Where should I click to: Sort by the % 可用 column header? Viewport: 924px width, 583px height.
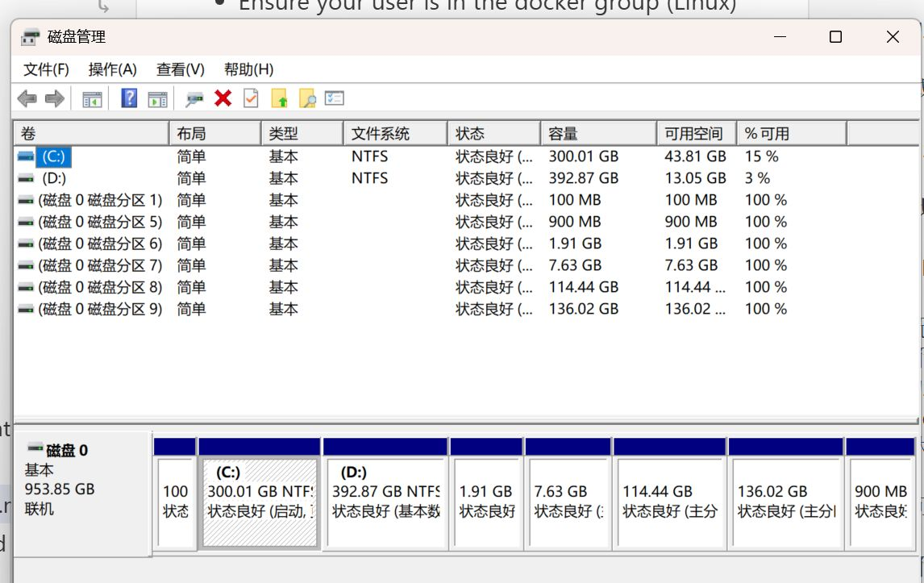click(792, 134)
